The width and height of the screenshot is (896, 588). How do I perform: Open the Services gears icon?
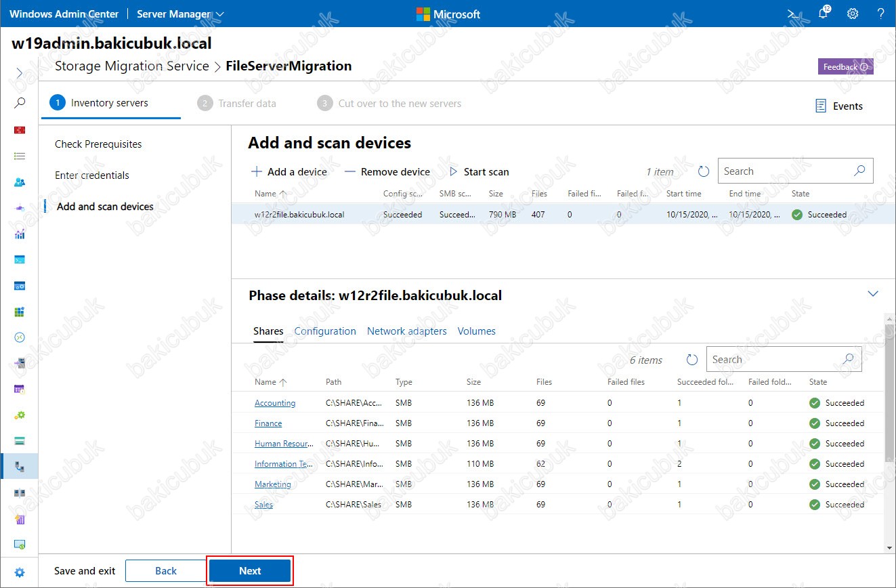[20, 415]
